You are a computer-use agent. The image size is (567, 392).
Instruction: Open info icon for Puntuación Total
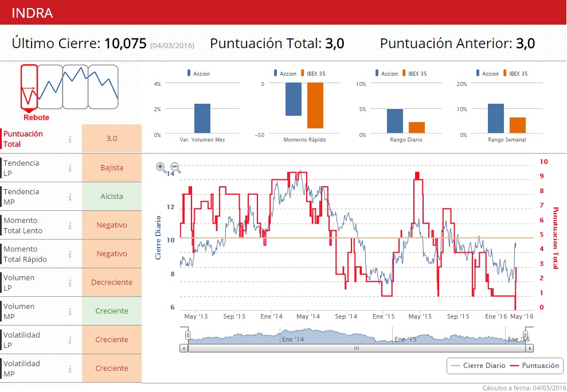(70, 139)
